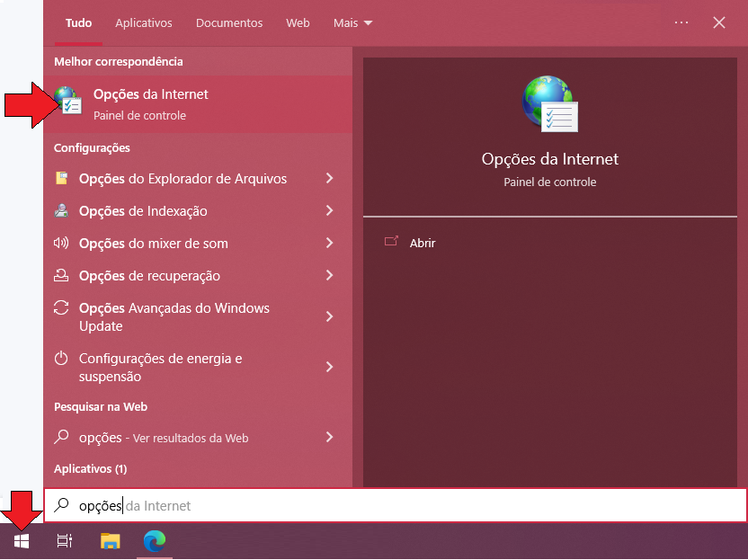Click the Abrir open-window icon
The image size is (748, 560).
coord(391,242)
